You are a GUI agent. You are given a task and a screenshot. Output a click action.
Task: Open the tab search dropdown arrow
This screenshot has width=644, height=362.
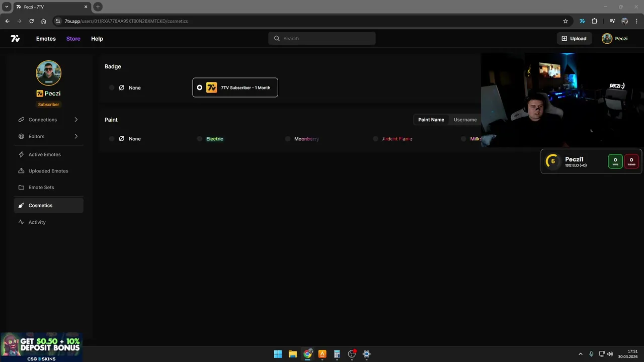tap(7, 7)
